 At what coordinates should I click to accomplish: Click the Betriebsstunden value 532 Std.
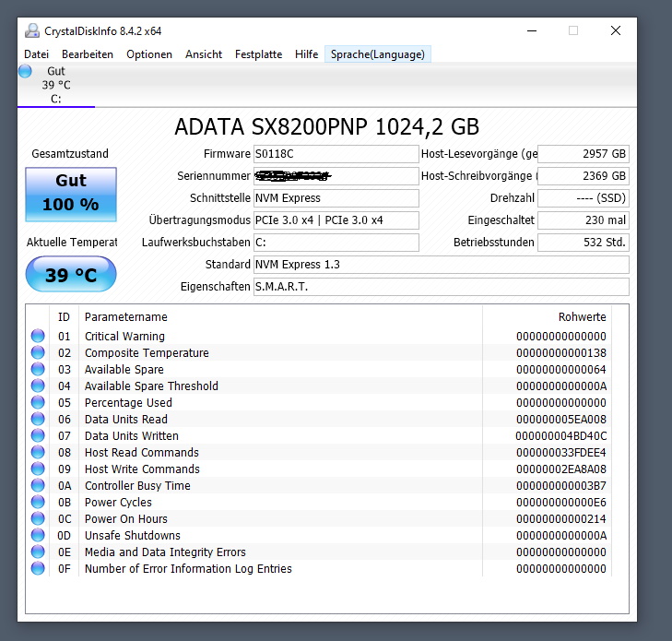coord(584,243)
